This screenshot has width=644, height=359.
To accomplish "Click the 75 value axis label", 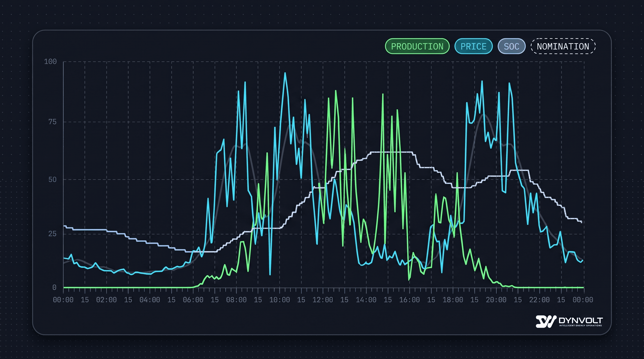I will coord(52,122).
